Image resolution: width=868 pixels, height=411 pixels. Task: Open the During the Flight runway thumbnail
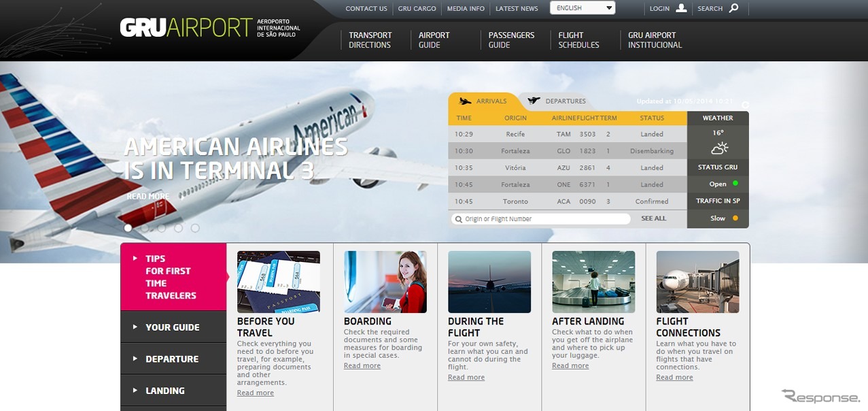coord(489,282)
